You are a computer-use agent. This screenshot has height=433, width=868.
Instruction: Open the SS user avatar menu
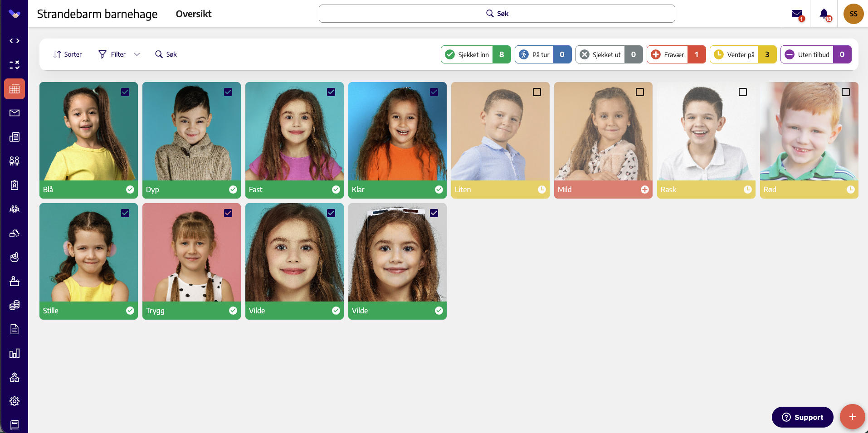tap(853, 14)
